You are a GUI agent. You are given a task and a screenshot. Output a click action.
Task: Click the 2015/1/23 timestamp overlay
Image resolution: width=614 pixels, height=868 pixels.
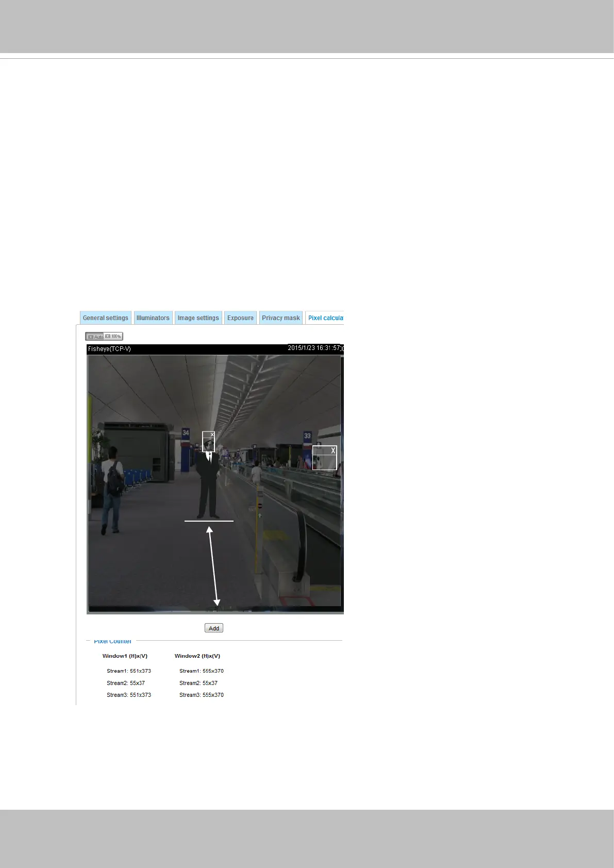[x=315, y=348]
